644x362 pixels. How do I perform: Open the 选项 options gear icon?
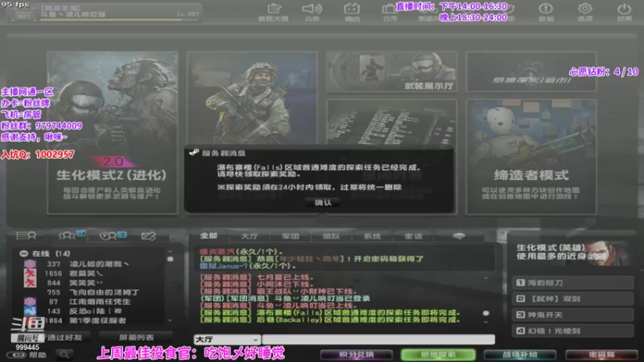coord(585,12)
